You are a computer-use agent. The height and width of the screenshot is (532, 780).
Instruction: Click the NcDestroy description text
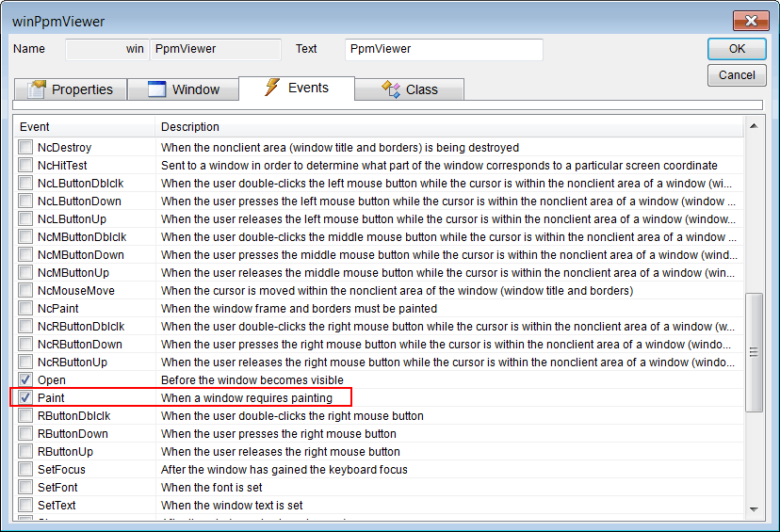coord(340,147)
